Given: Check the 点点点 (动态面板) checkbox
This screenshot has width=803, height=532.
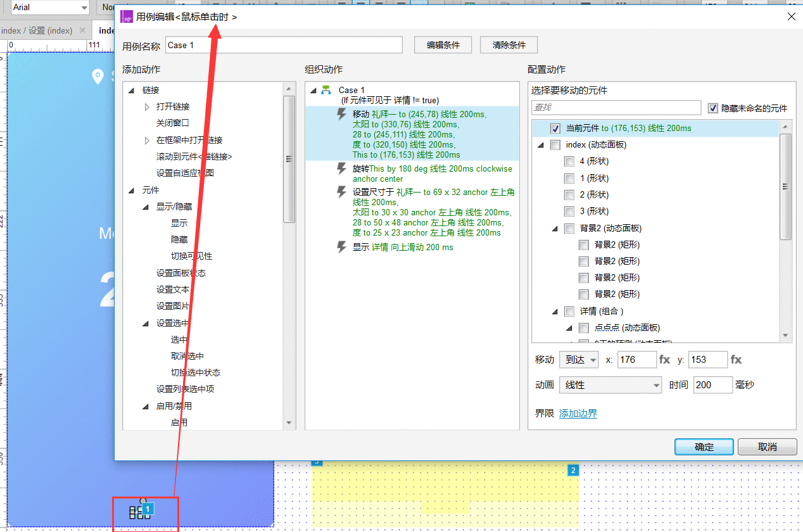Looking at the screenshot, I should click(x=584, y=327).
